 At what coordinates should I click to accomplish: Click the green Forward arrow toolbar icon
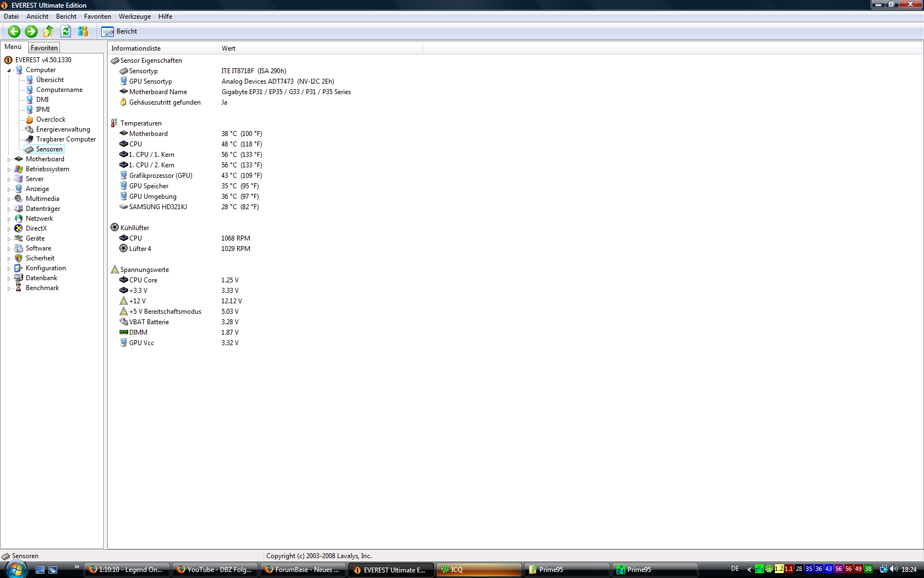tap(31, 31)
